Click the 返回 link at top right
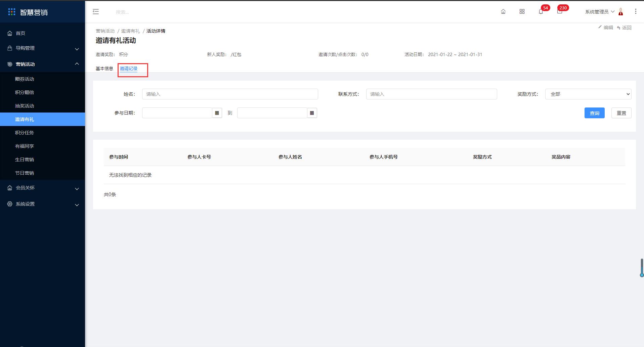This screenshot has height=347, width=644. pos(627,28)
